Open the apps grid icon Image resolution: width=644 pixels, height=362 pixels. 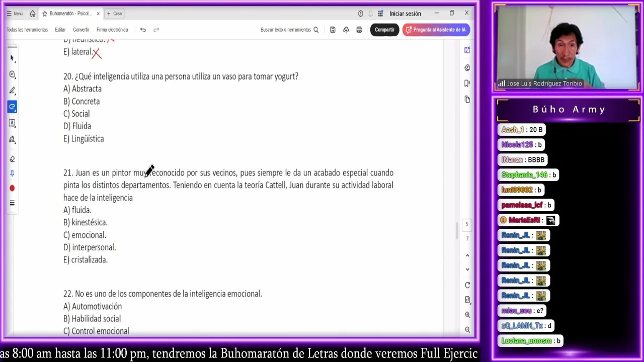tap(381, 14)
